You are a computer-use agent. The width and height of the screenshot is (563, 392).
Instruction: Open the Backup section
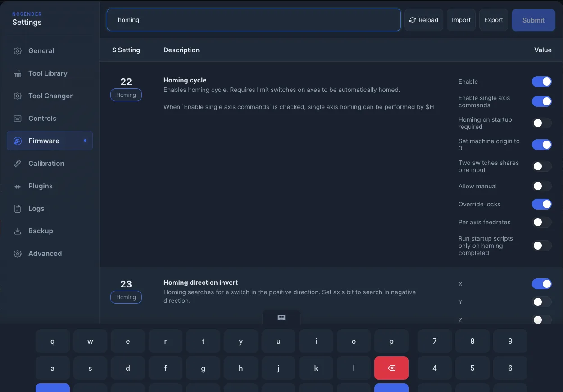click(50, 231)
